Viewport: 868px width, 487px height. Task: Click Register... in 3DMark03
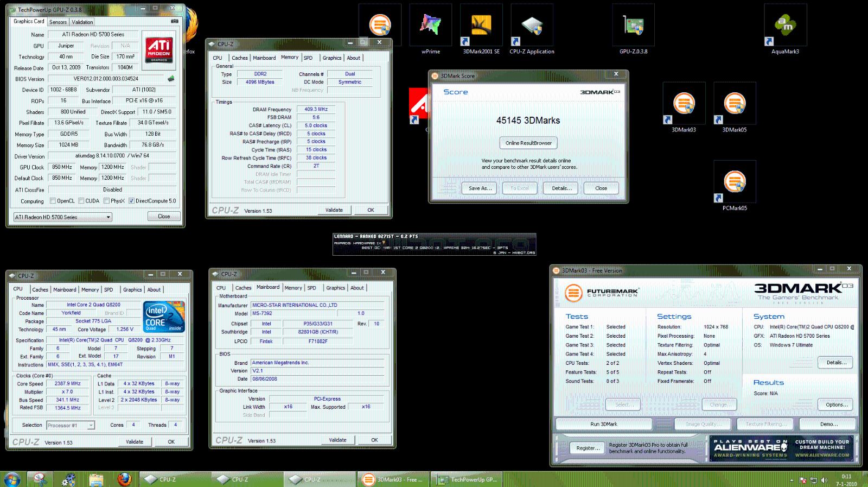coord(588,448)
